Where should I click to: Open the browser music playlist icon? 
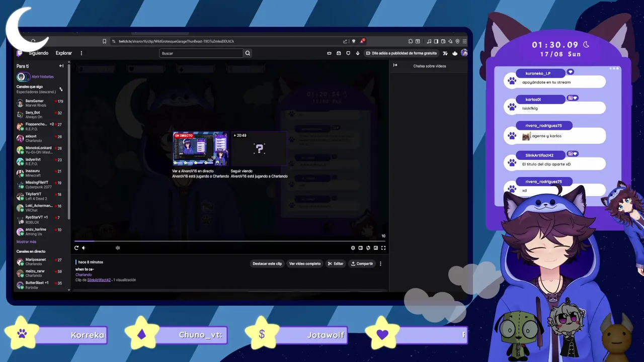coord(429,41)
